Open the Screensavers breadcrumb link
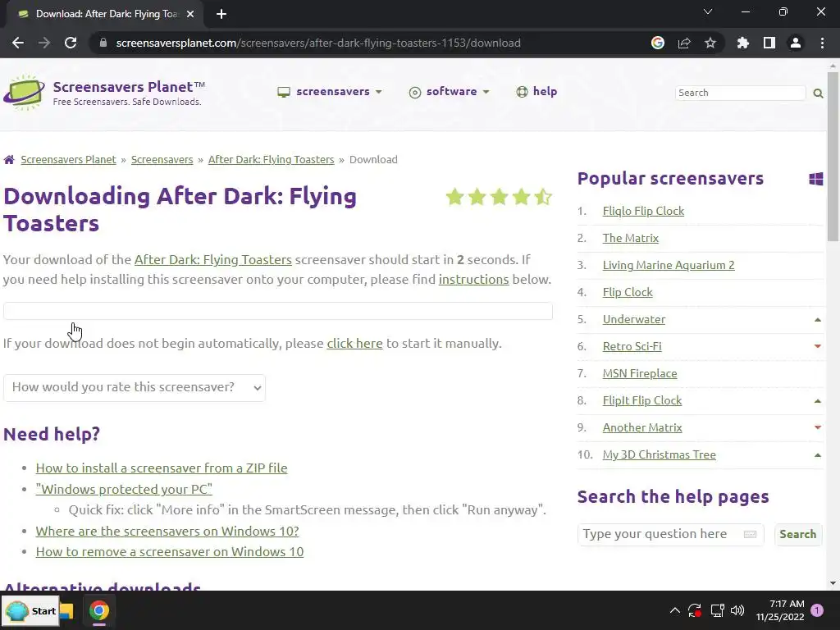Viewport: 840px width, 630px height. (162, 160)
